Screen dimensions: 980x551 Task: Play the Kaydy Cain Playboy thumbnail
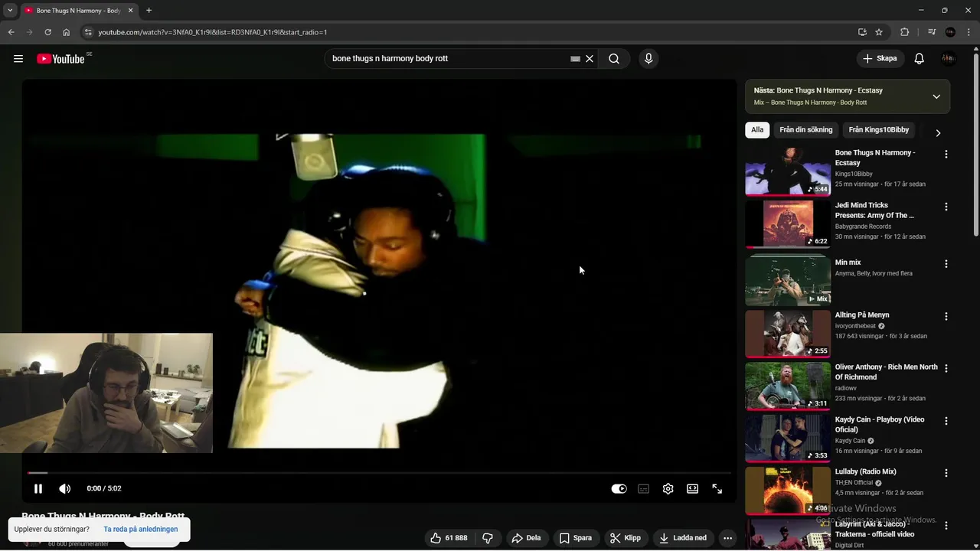[788, 439]
